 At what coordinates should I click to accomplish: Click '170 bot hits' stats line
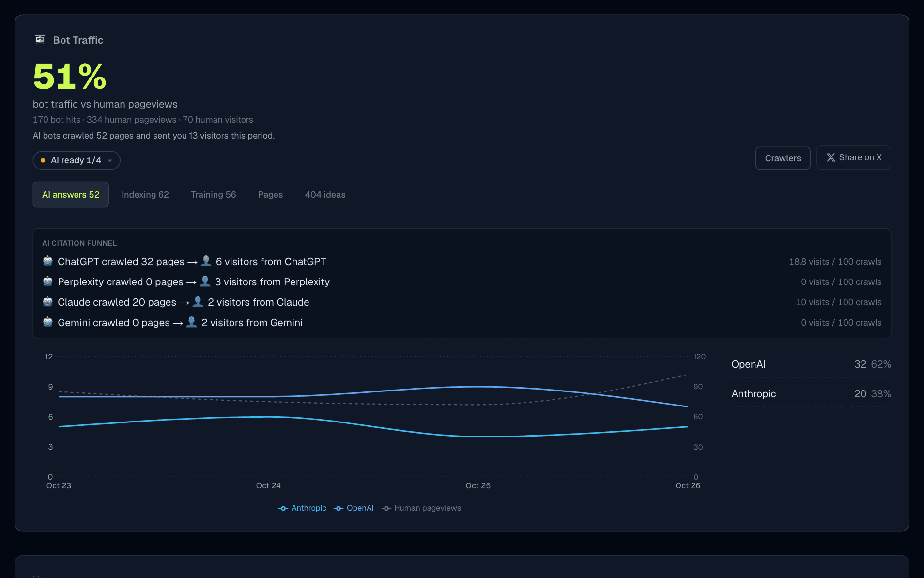tap(143, 120)
